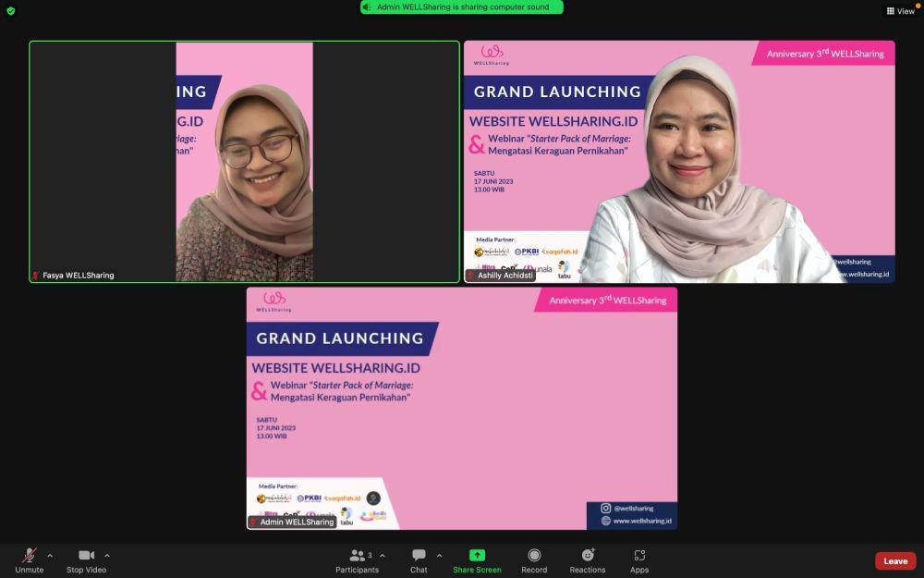Click the muted mic icon beside Fasya WELLSharing
This screenshot has width=924, height=578.
[35, 276]
